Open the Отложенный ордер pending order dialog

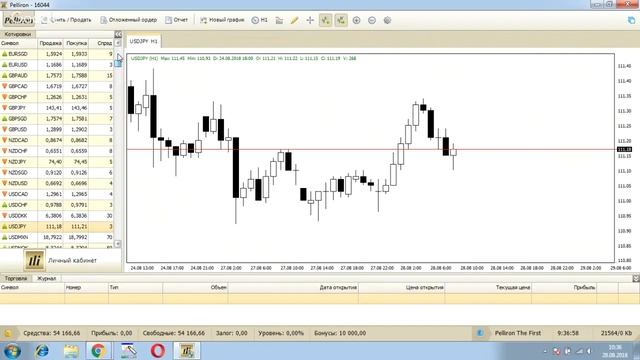[129, 20]
